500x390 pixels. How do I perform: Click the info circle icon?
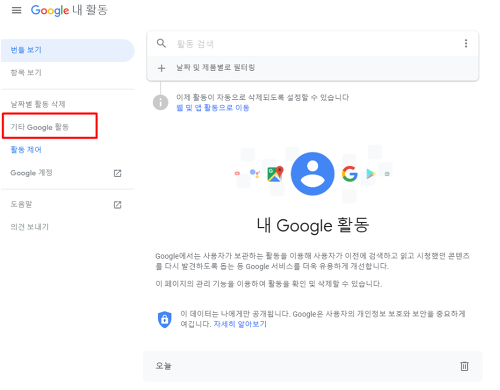click(x=160, y=102)
